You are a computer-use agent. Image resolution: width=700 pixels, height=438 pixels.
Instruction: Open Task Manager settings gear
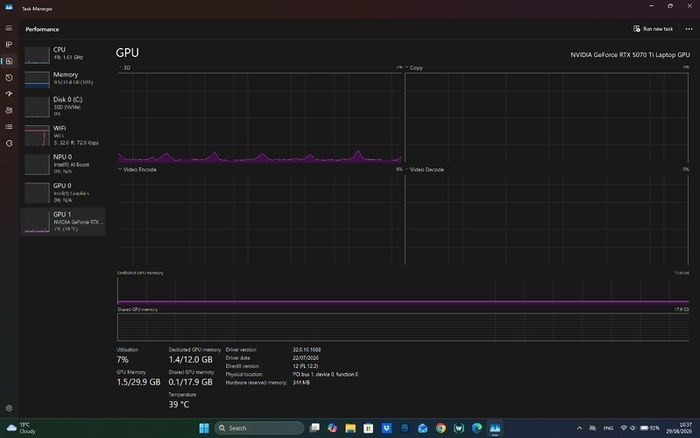coord(9,408)
